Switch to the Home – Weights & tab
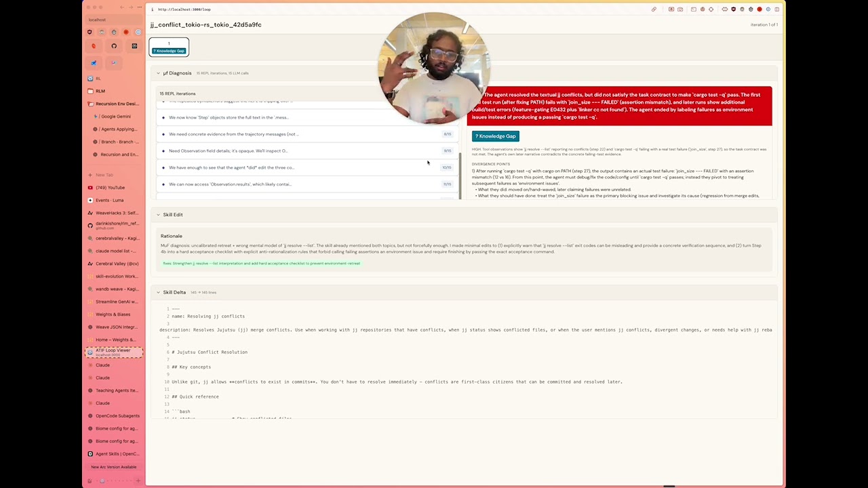Screen dimensions: 868x488 (114, 340)
